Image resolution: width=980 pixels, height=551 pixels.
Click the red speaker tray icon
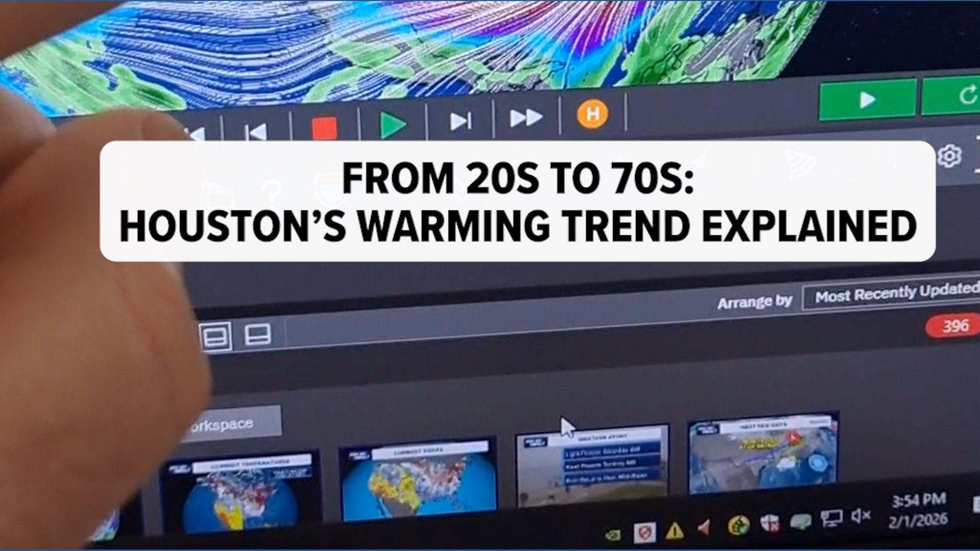pyautogui.click(x=704, y=528)
